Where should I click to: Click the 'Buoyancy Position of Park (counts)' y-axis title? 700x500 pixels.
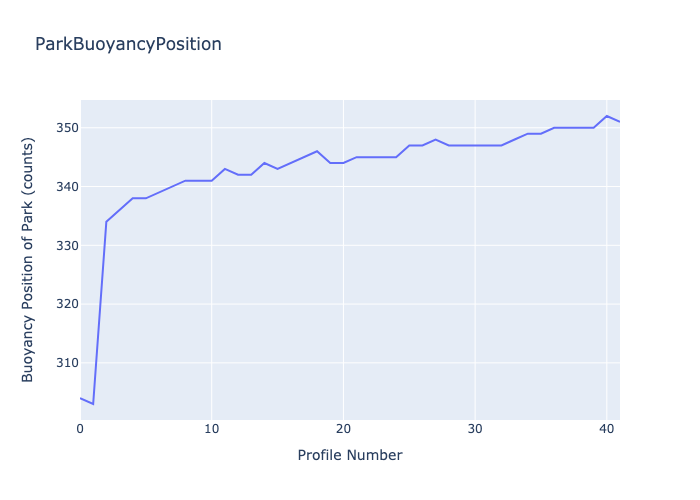click(28, 260)
